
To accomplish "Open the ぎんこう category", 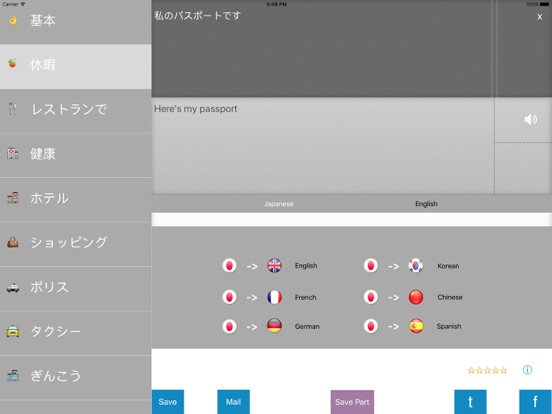I will 76,377.
